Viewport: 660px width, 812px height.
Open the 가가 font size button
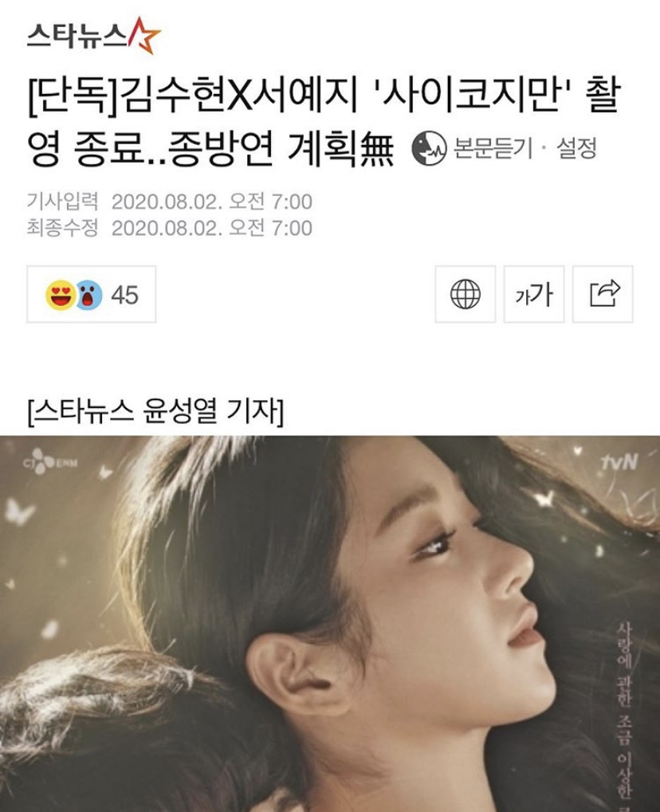[x=533, y=294]
